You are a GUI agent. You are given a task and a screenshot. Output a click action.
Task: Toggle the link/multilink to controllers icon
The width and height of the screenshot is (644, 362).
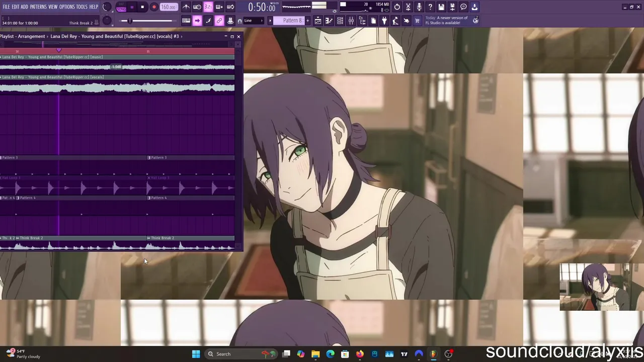[219, 21]
